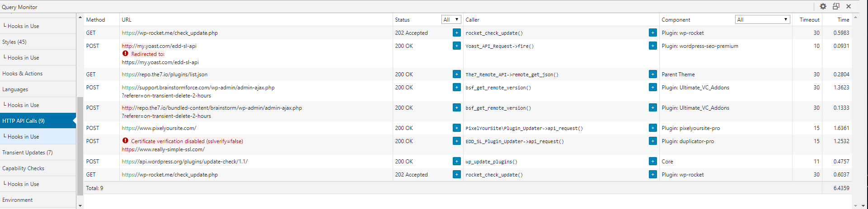The width and height of the screenshot is (868, 209).
Task: Expand caller plus for The7_Remote_API remote_get_json()
Action: [652, 74]
